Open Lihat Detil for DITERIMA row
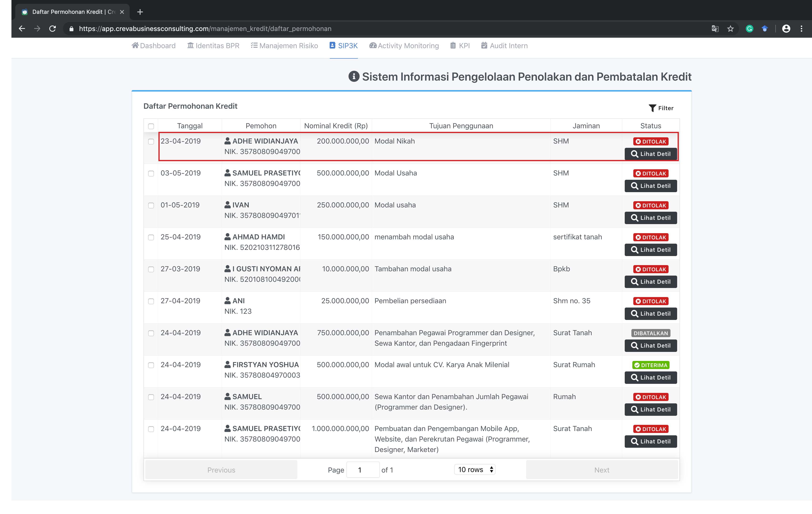This screenshot has width=812, height=514. point(650,378)
